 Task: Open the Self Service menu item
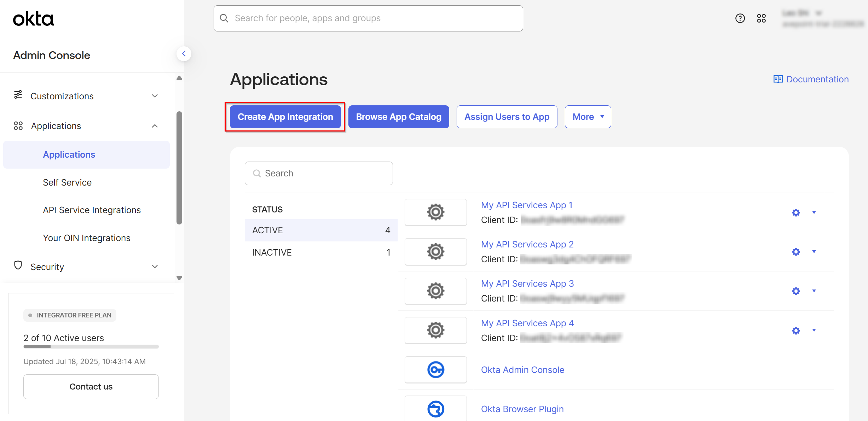[67, 182]
